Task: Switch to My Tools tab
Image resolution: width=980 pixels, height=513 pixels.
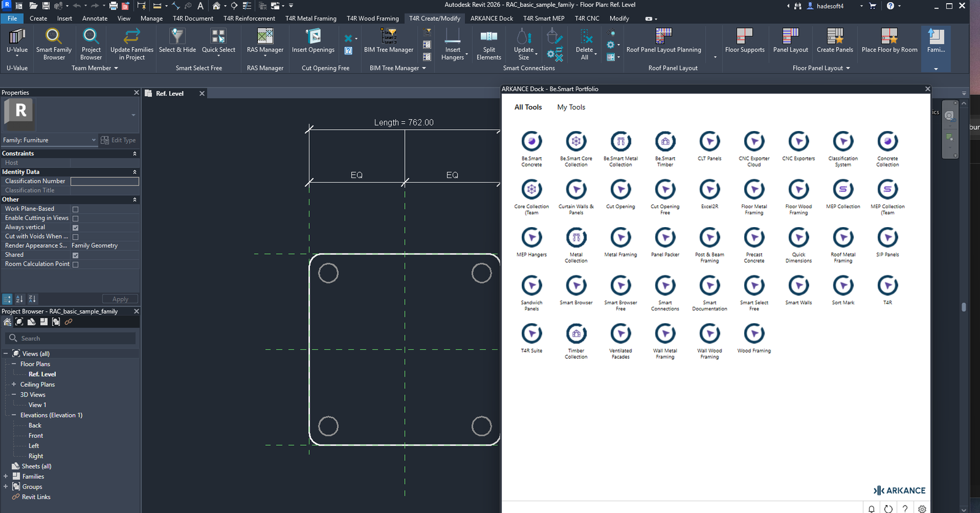Action: tap(571, 107)
